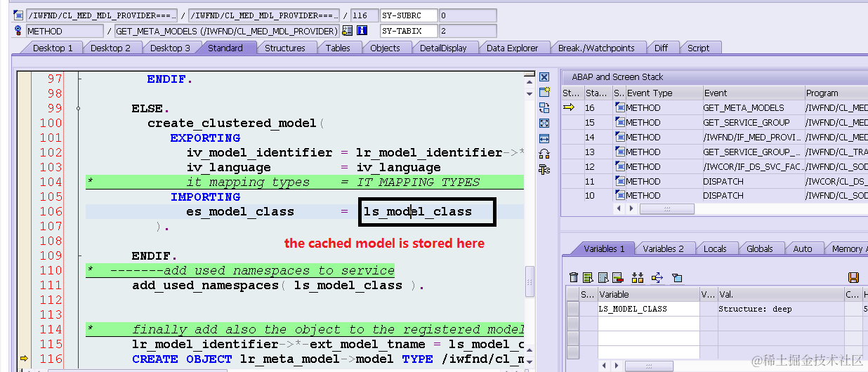Click the blue gear event icon next to the METHOD field

click(x=18, y=31)
